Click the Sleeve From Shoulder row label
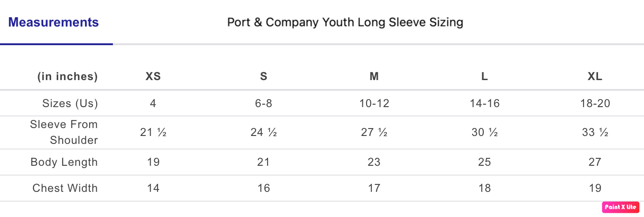644x217 pixels. pyautogui.click(x=64, y=132)
